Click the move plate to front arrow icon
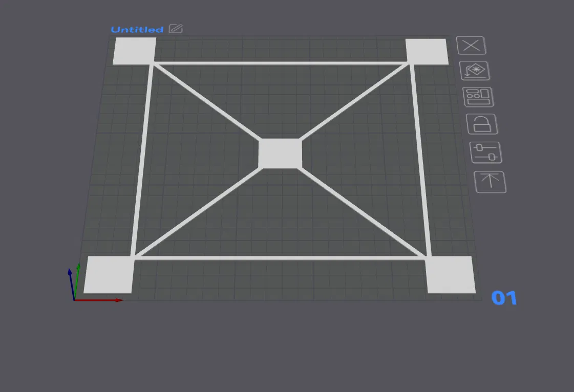 [x=490, y=182]
